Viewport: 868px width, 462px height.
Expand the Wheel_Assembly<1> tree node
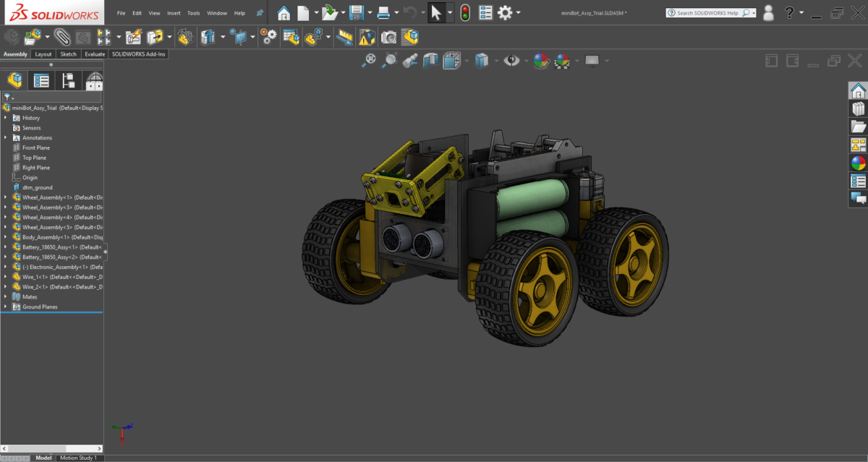coord(6,197)
